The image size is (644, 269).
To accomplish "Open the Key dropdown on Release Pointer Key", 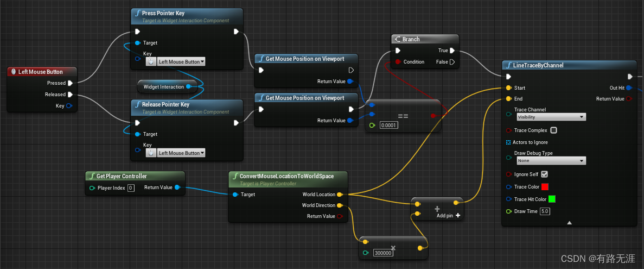I will 181,153.
